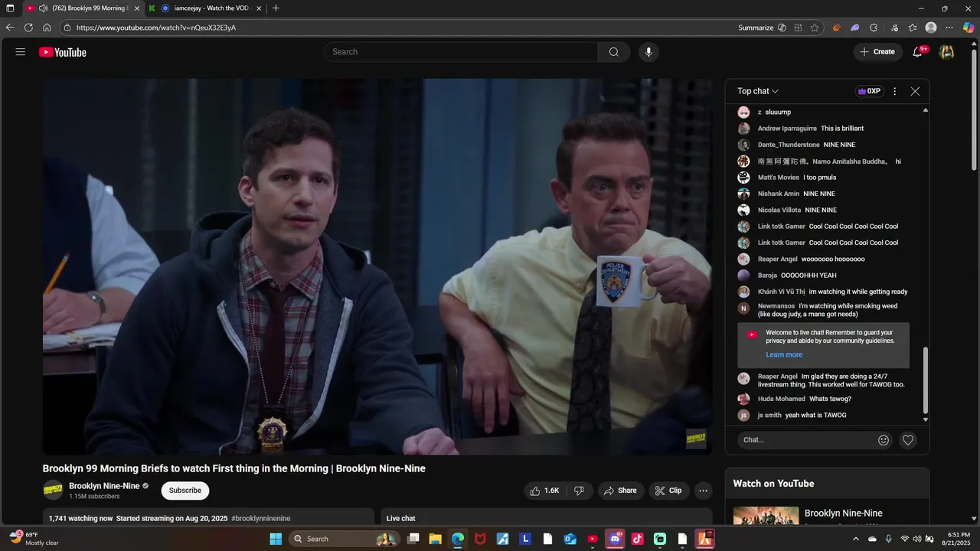
Task: Start voice search with the microphone
Action: coord(648,52)
